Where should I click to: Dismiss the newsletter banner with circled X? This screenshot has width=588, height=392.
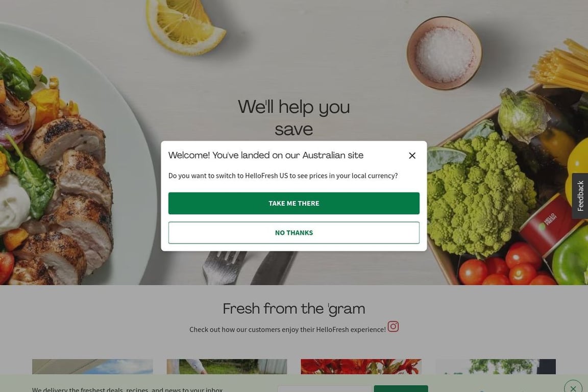(573, 387)
